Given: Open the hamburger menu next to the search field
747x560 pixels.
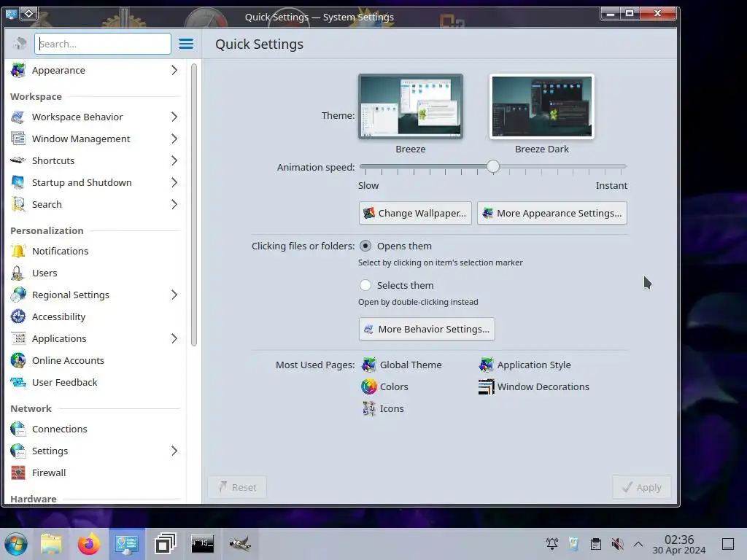Looking at the screenshot, I should (186, 44).
